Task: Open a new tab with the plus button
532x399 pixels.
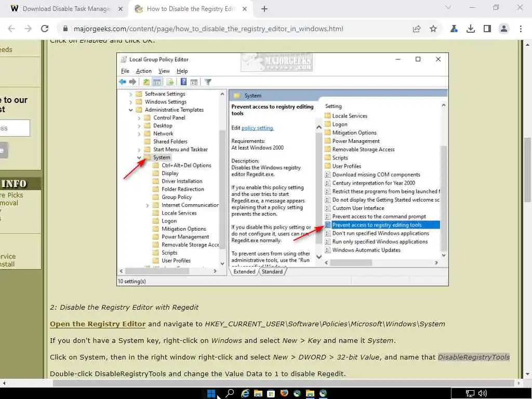Action: pyautogui.click(x=264, y=9)
